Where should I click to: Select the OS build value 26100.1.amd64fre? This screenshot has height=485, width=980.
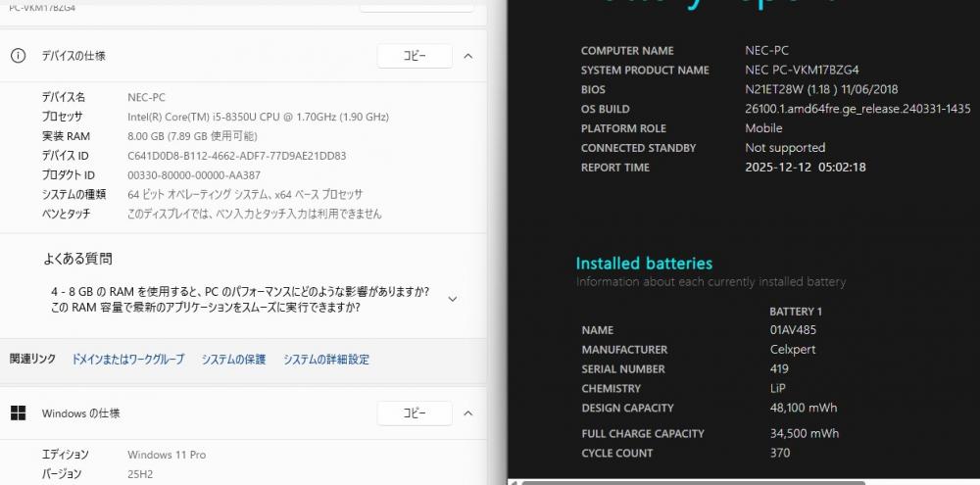857,109
